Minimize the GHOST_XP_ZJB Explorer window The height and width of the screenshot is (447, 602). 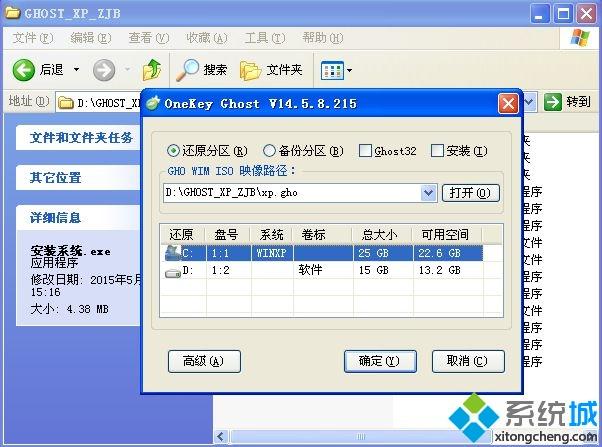[x=540, y=14]
